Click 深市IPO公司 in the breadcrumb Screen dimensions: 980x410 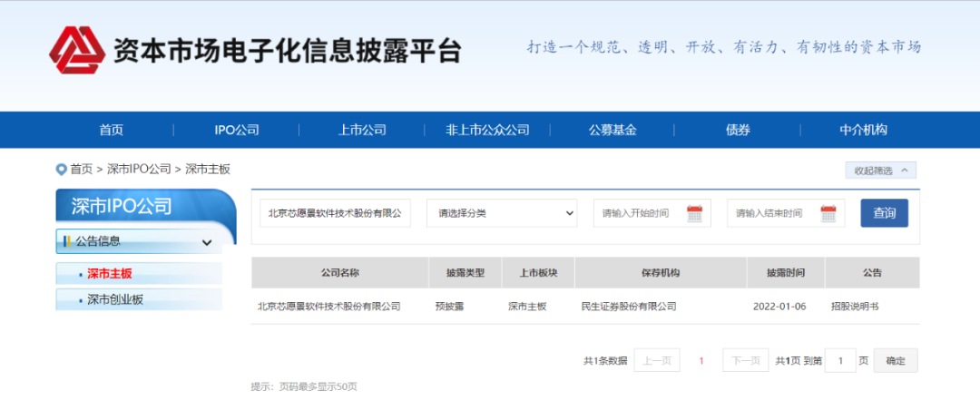pos(139,169)
